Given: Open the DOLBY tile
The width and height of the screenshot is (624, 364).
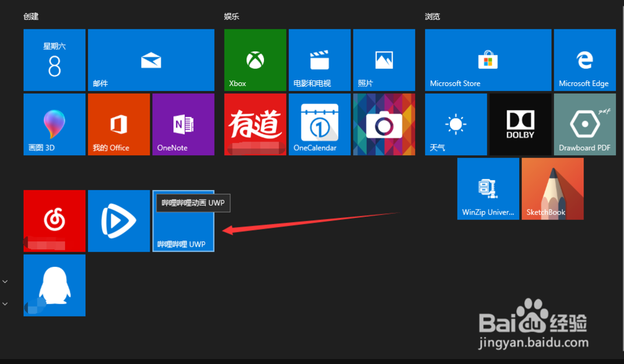Looking at the screenshot, I should (520, 123).
